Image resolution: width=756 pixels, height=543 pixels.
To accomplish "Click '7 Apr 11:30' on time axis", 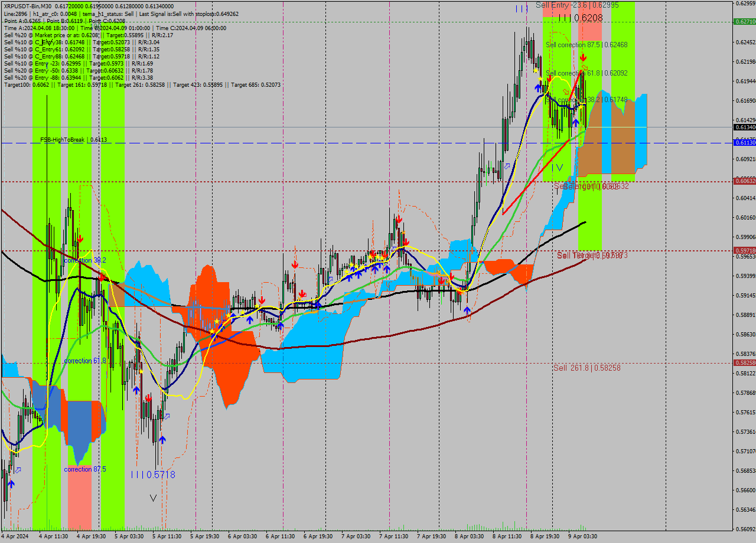I will click(393, 537).
